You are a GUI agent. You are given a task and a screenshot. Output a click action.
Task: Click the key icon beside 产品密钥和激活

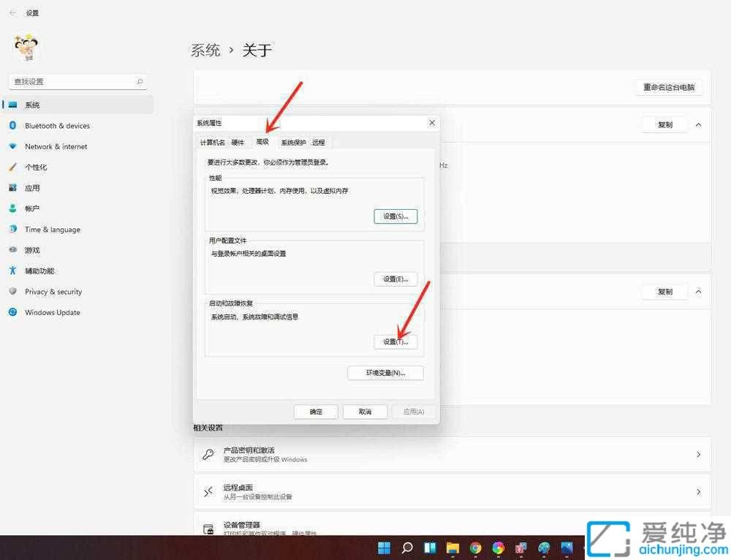pos(208,453)
